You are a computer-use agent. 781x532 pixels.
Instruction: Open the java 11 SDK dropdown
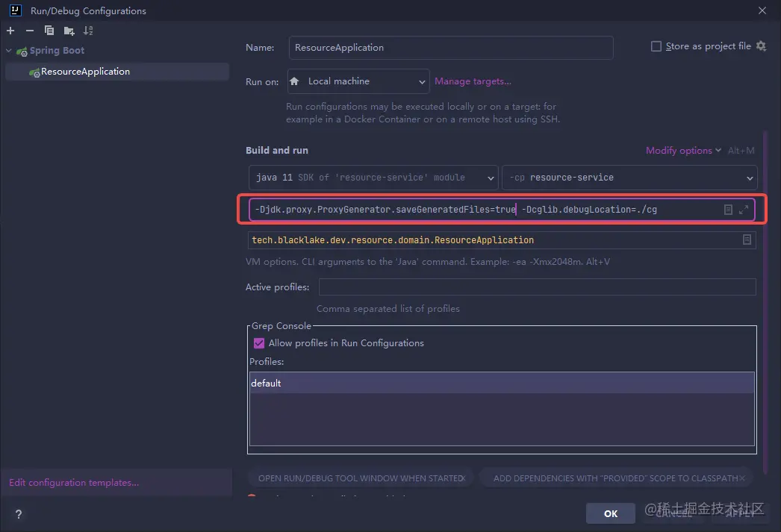373,178
